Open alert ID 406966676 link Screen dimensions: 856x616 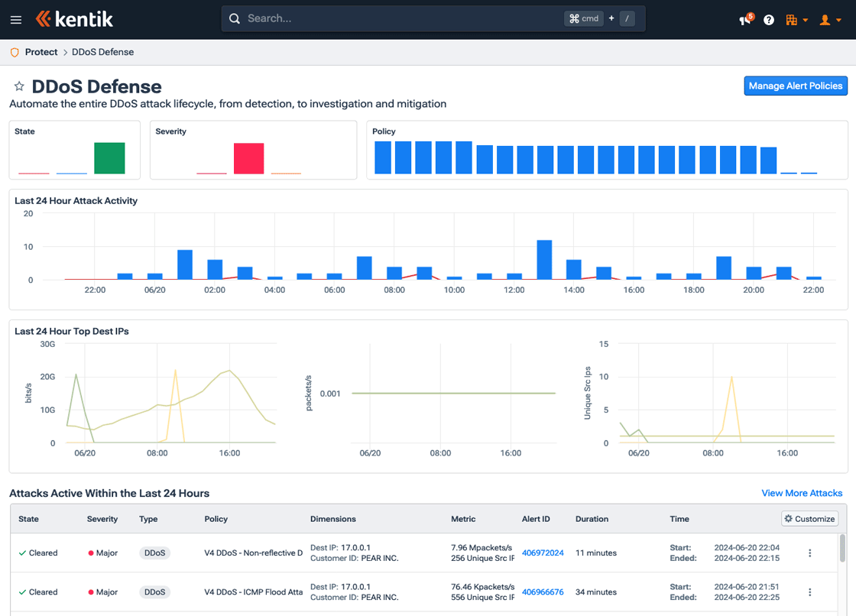coord(543,592)
